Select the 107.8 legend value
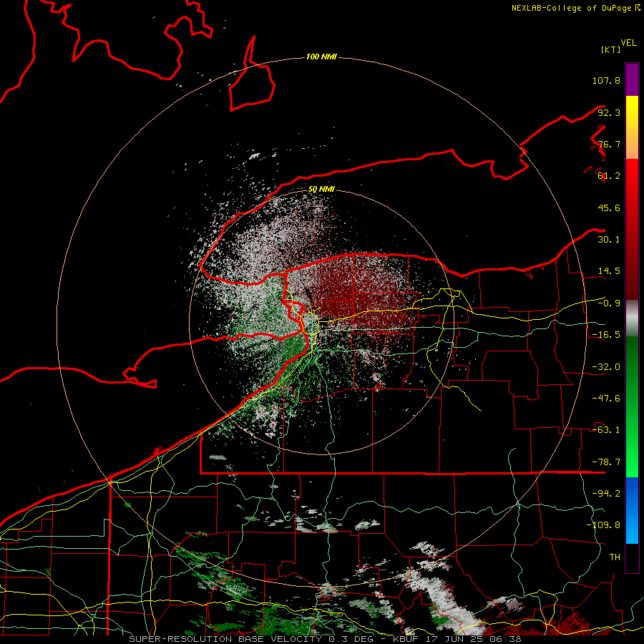644x644 pixels. coord(606,80)
